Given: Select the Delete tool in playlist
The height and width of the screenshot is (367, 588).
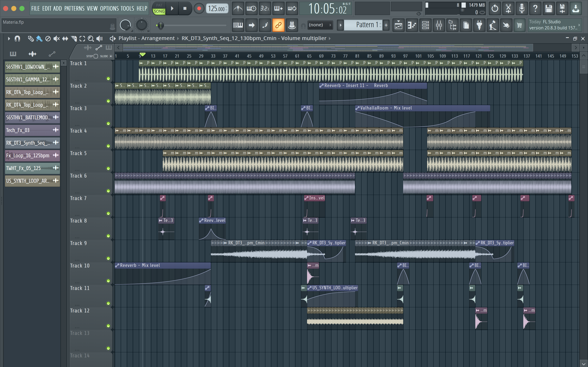Looking at the screenshot, I should [48, 39].
